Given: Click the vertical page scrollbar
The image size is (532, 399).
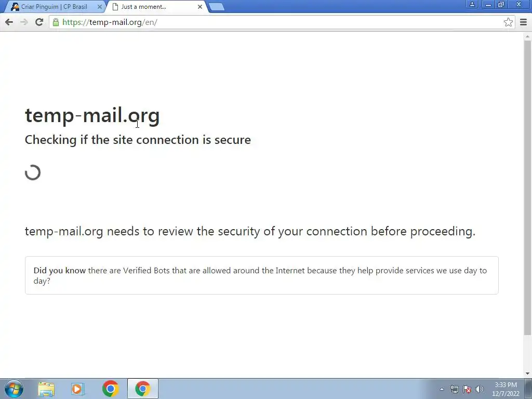Looking at the screenshot, I should click(527, 187).
